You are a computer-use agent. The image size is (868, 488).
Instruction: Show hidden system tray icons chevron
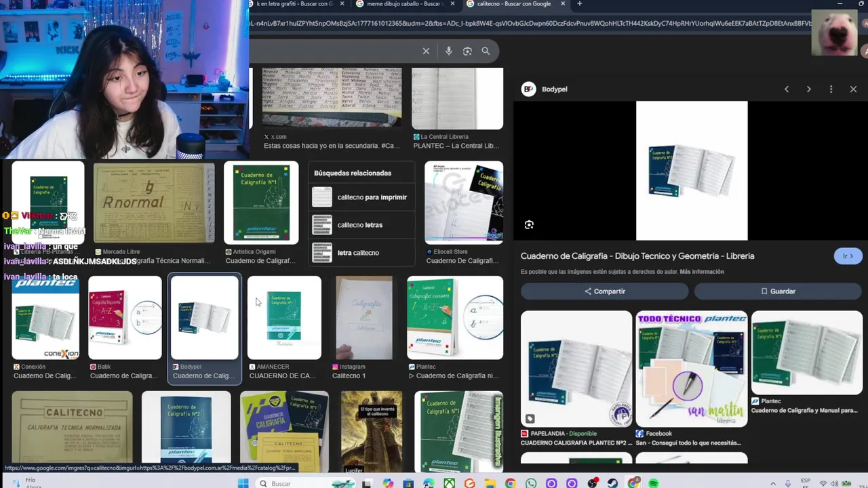pos(773,483)
